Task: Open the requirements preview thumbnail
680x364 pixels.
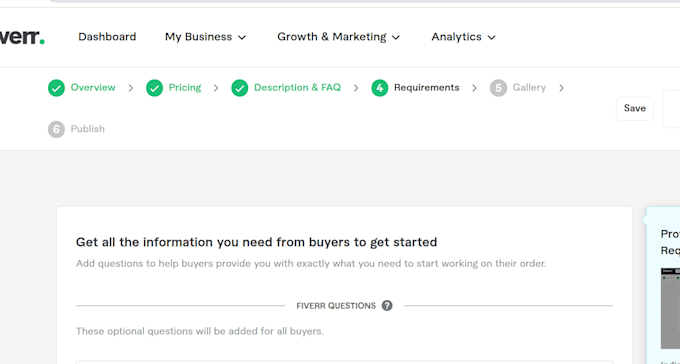Action: 670,308
